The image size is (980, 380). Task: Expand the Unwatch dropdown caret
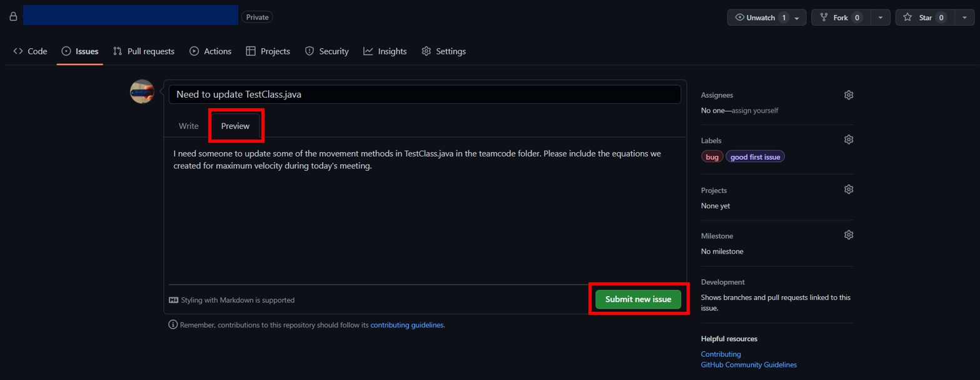click(x=797, y=18)
